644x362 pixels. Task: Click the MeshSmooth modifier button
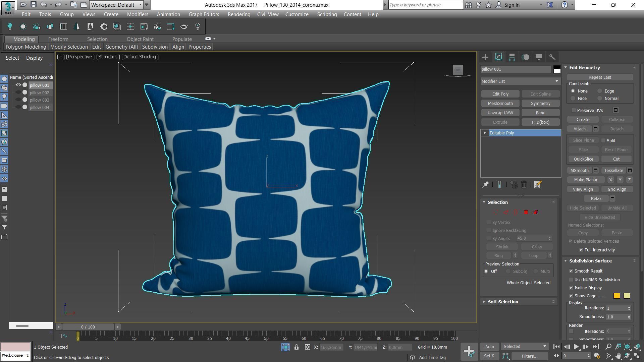(500, 104)
